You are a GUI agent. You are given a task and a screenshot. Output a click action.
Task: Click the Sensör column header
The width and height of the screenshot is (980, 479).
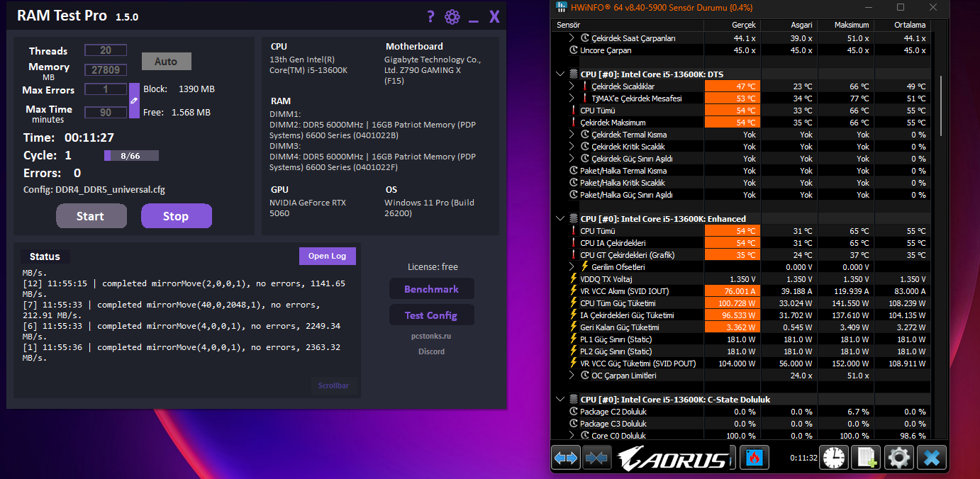[628, 25]
